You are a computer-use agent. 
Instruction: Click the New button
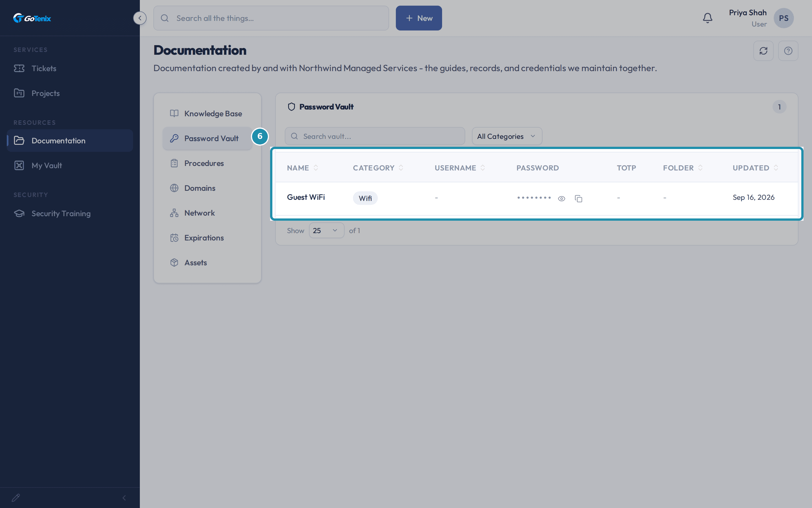419,18
